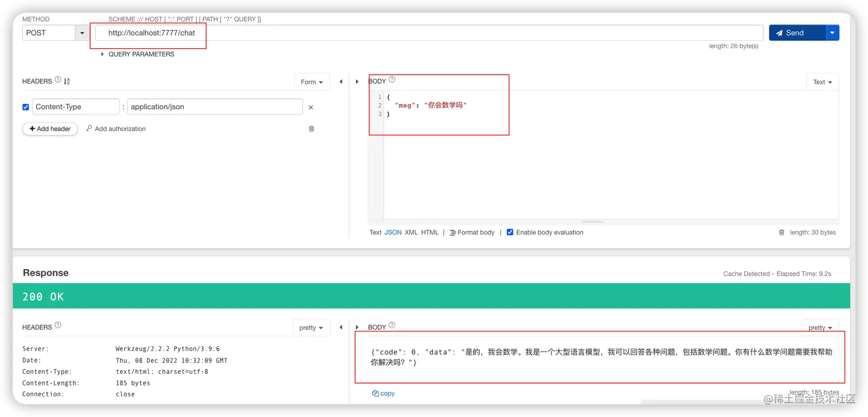Open the Send button dropdown arrow

pos(832,33)
